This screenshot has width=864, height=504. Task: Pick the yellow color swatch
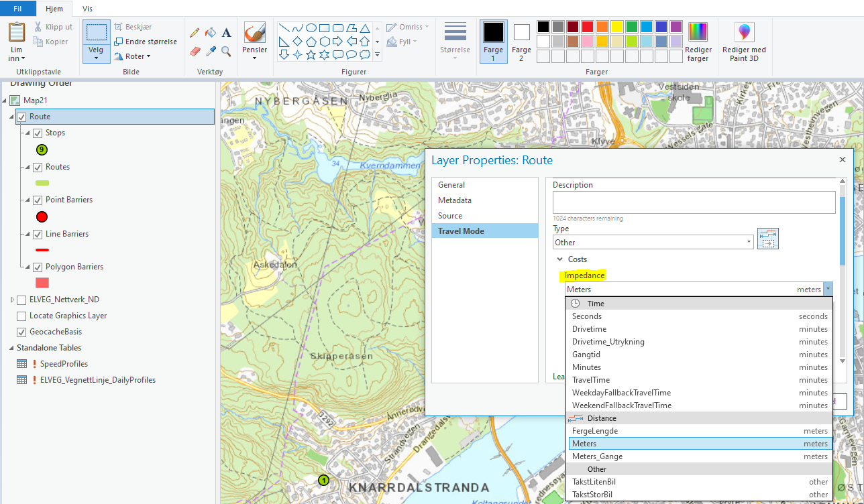[617, 27]
